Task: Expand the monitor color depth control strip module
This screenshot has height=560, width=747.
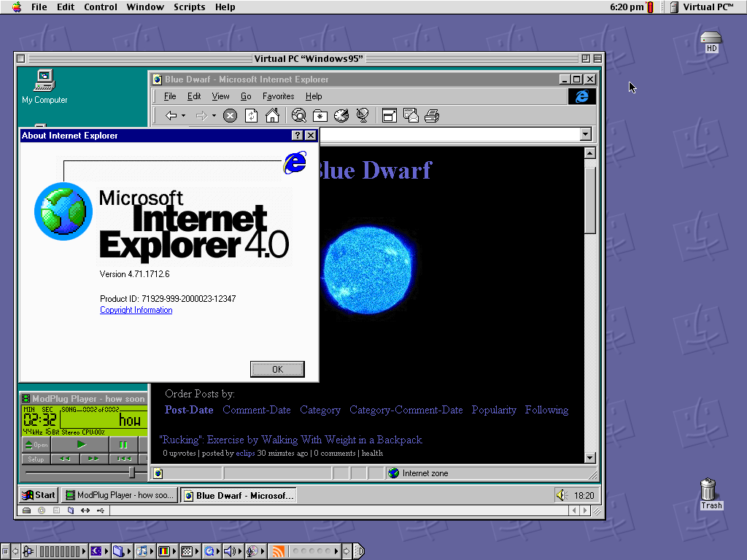Action: [174, 551]
